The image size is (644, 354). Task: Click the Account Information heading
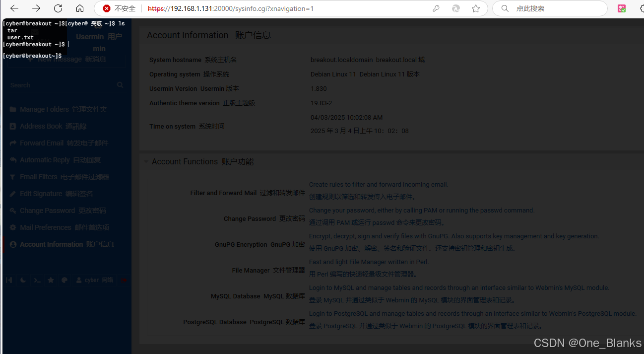209,35
